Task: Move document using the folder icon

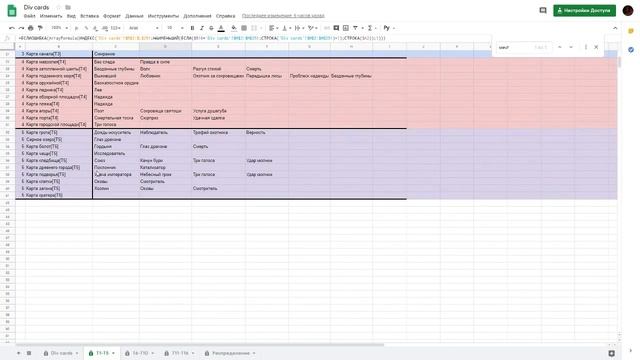Action: pos(68,7)
